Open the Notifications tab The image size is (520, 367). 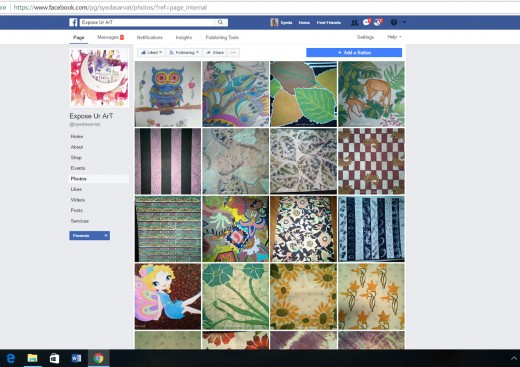coord(150,37)
